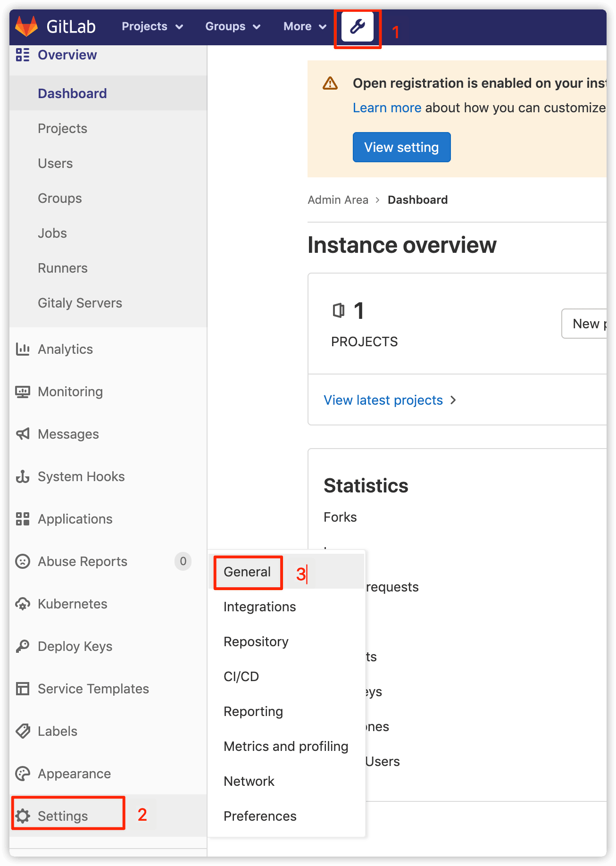Open Gitaly Servers in sidebar
Image resolution: width=616 pixels, height=866 pixels.
coord(108,303)
